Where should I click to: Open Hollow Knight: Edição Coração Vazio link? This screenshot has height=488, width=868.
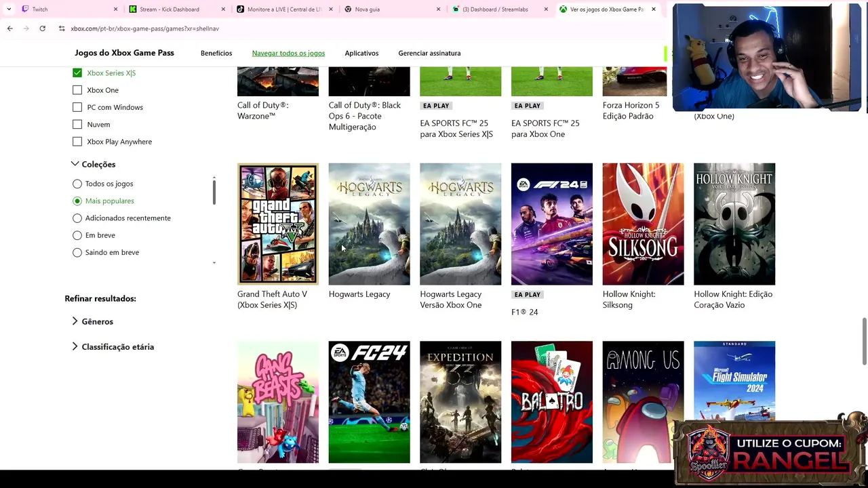click(733, 300)
